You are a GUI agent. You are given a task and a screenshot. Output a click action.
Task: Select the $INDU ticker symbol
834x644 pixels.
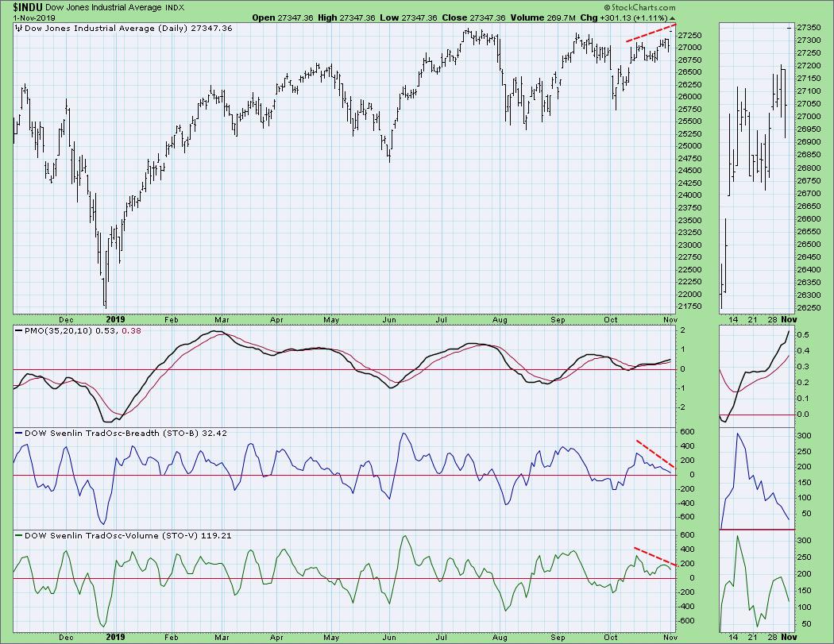click(28, 7)
